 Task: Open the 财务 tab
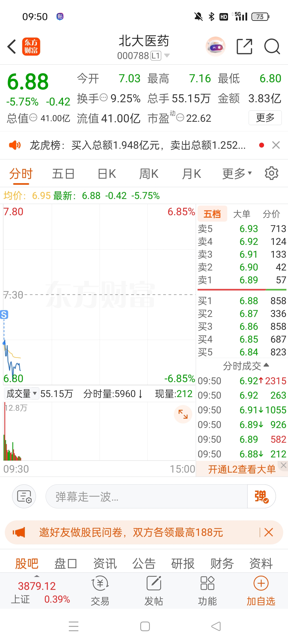pos(222,564)
